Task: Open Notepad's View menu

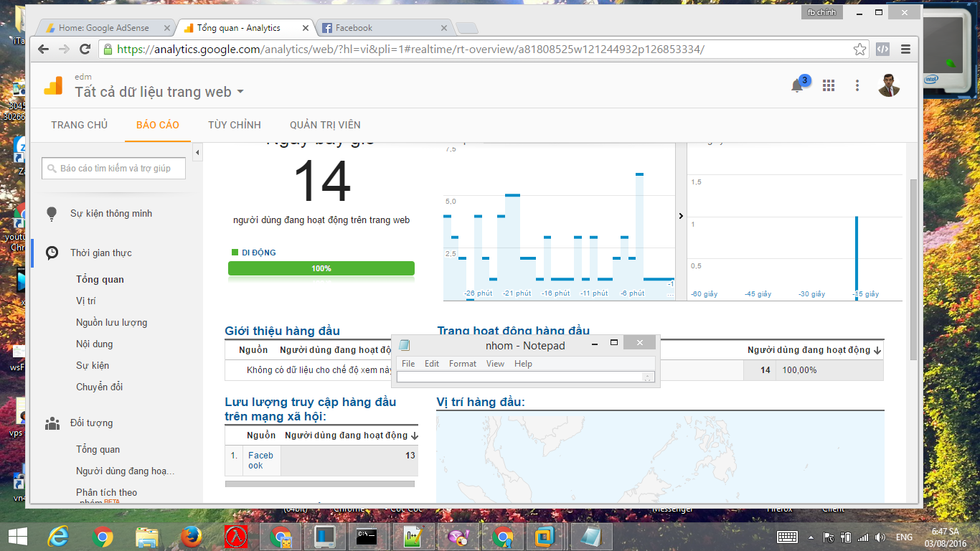Action: pyautogui.click(x=496, y=364)
